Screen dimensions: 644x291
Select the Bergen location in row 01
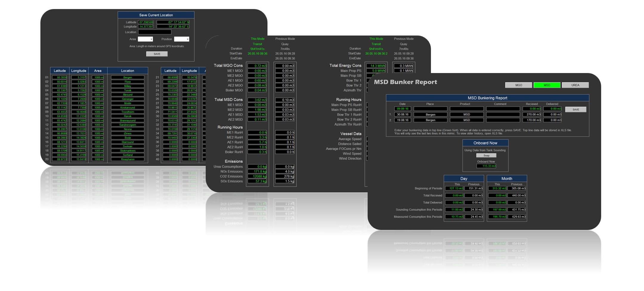click(128, 77)
